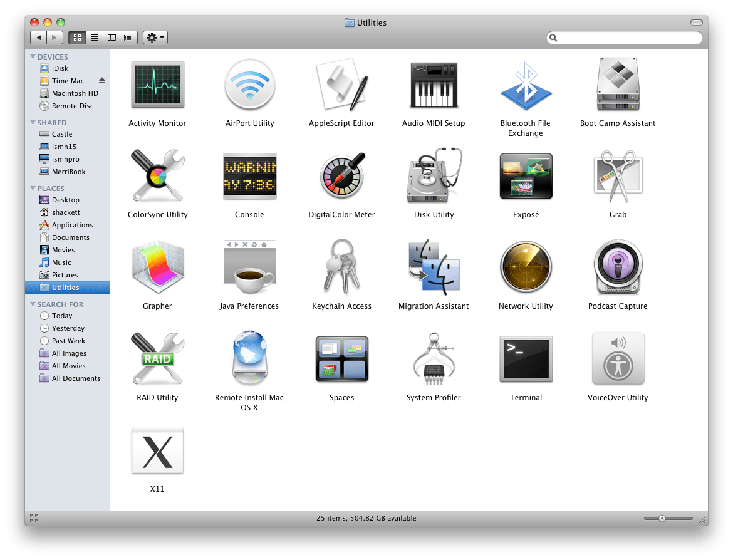Select the Exposé icon
The image size is (733, 560).
[526, 176]
